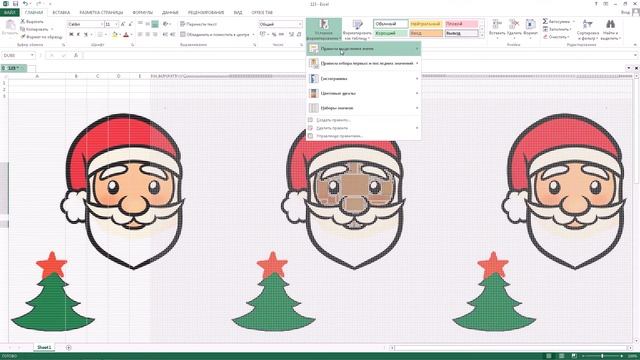This screenshot has width=640, height=360.
Task: Toggle italic formatting
Action: coord(78,35)
